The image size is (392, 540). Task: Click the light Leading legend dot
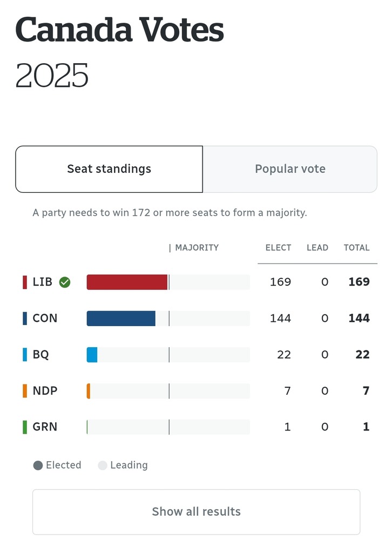pos(103,465)
